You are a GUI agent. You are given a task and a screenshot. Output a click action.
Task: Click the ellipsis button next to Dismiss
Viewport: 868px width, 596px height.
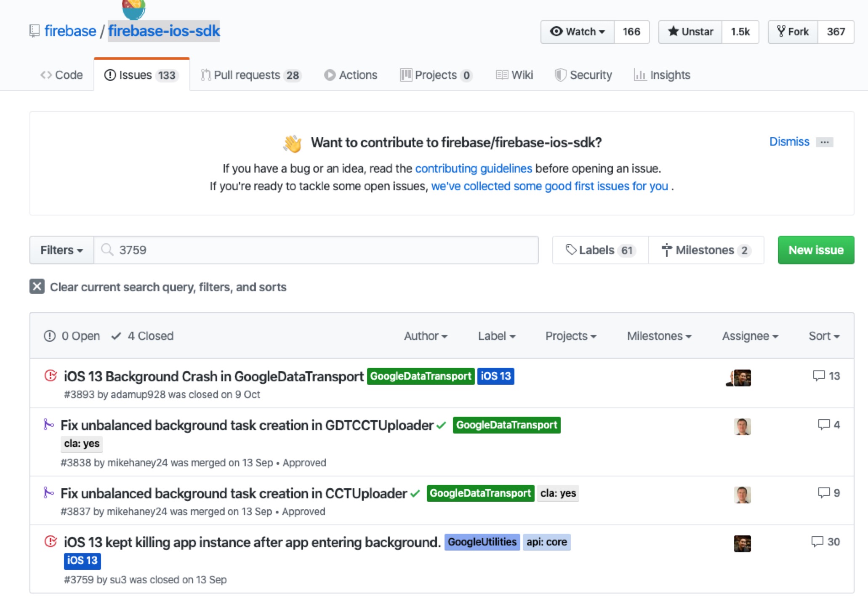tap(824, 142)
